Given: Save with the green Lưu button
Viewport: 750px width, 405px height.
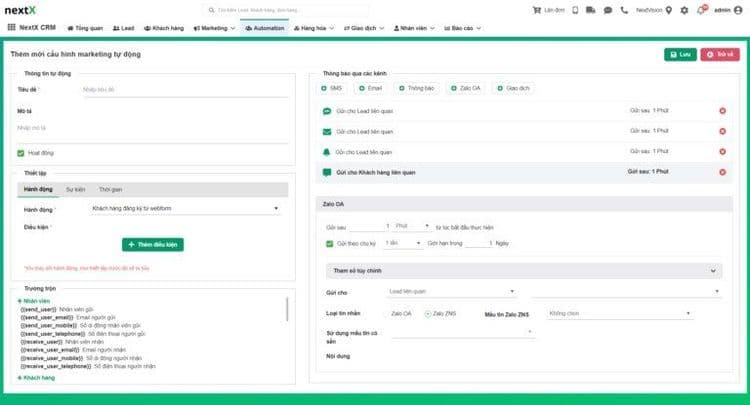Looking at the screenshot, I should coord(680,55).
